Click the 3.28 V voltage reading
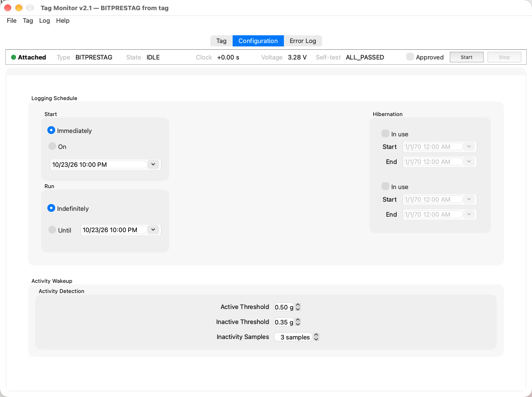532x397 pixels. 297,58
